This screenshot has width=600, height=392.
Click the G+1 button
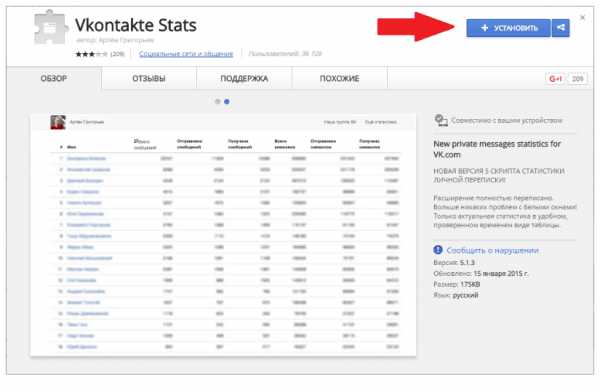pos(555,79)
